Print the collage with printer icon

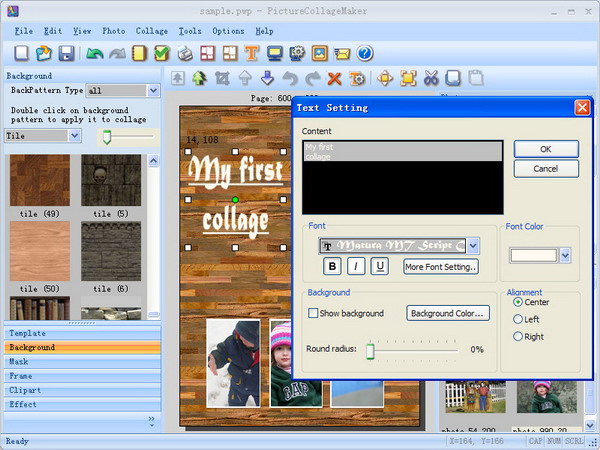pos(185,53)
